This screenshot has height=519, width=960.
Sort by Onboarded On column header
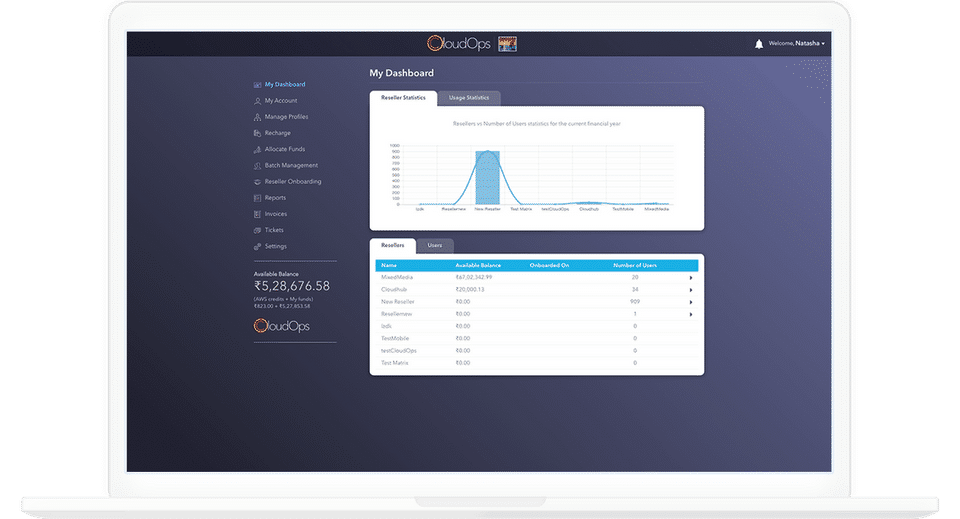click(x=549, y=266)
